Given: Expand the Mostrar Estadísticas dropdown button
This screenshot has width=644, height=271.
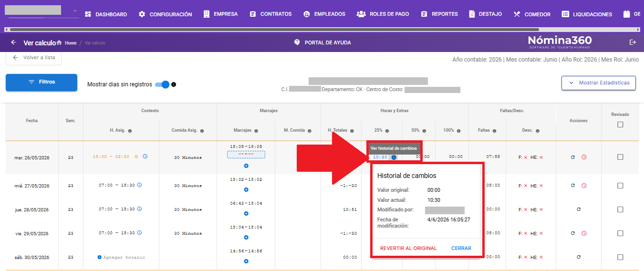Looking at the screenshot, I should [599, 83].
